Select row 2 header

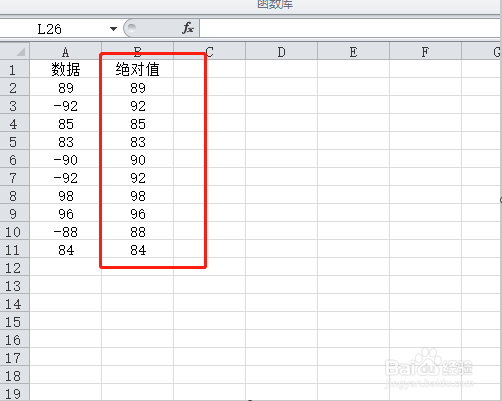click(15, 87)
